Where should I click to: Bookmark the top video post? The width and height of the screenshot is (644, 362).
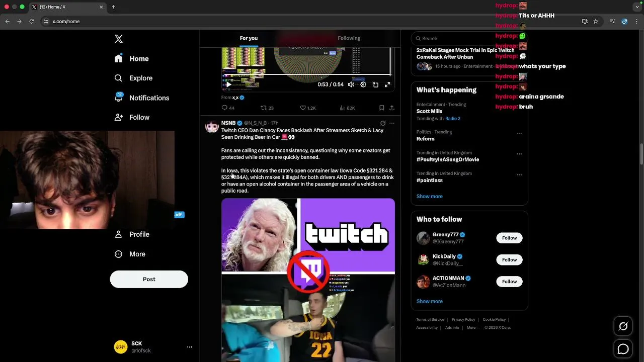click(x=382, y=108)
